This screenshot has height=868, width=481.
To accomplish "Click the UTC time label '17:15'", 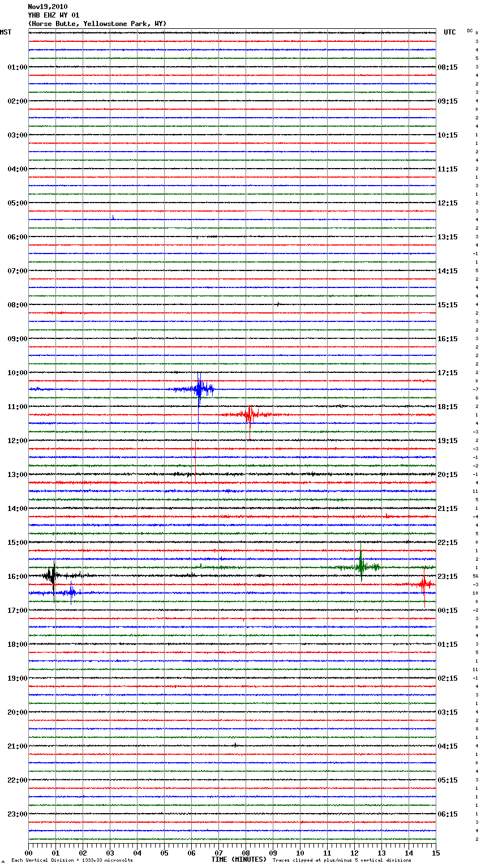I will click(448, 373).
